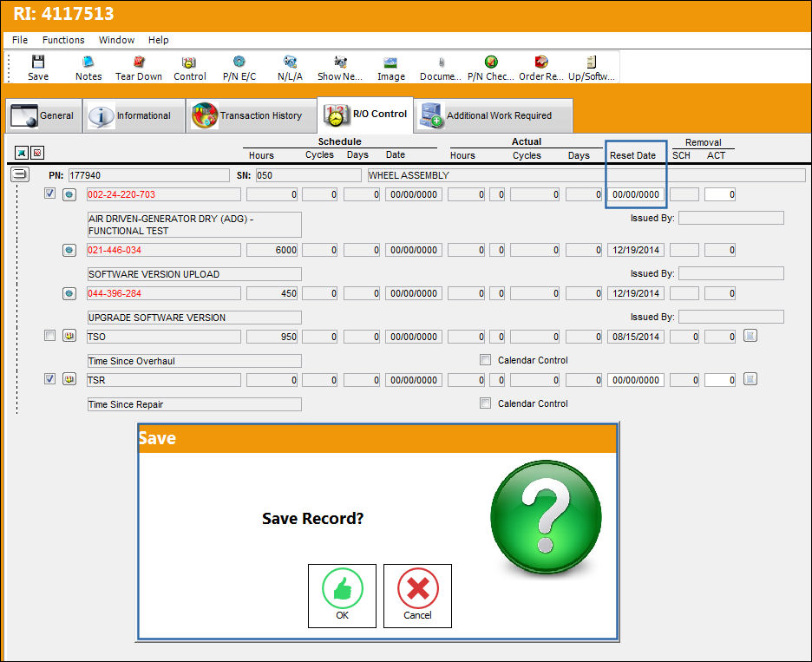Open the Window menu
Screen dimensions: 812x662
tap(116, 40)
